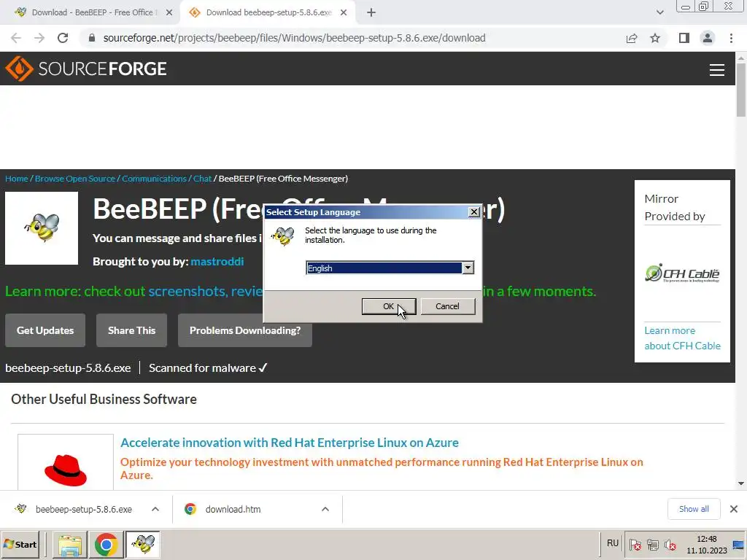The height and width of the screenshot is (560, 747).
Task: Open the Home breadcrumb link
Action: pos(17,179)
